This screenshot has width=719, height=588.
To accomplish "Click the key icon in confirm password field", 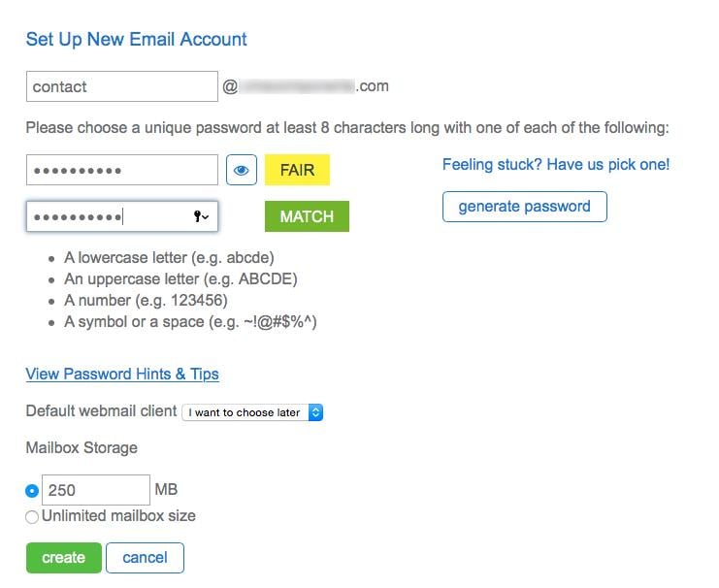I will (x=201, y=216).
